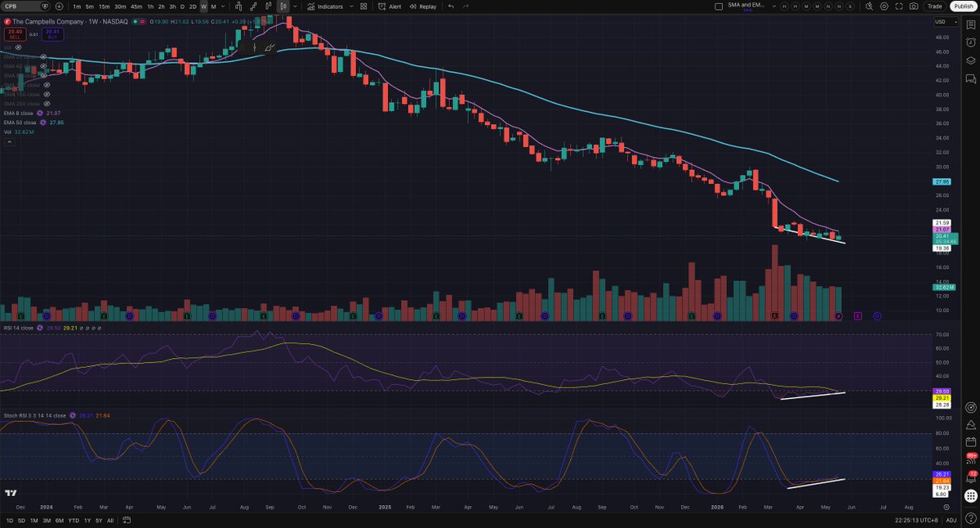
Task: Expand the chart style dropdown
Action: point(294,6)
